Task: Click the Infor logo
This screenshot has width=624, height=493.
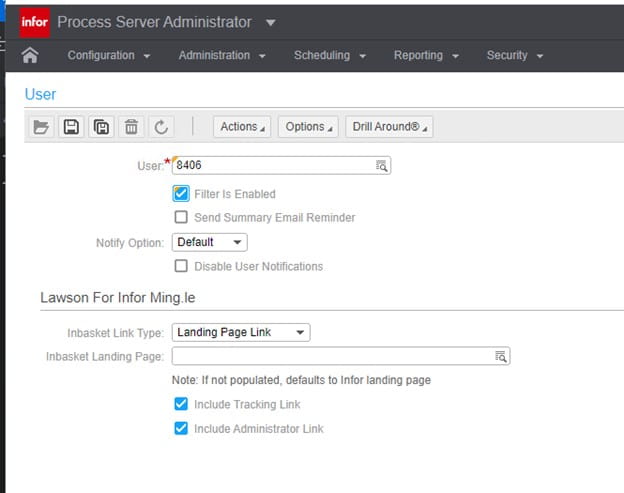Action: click(x=35, y=22)
